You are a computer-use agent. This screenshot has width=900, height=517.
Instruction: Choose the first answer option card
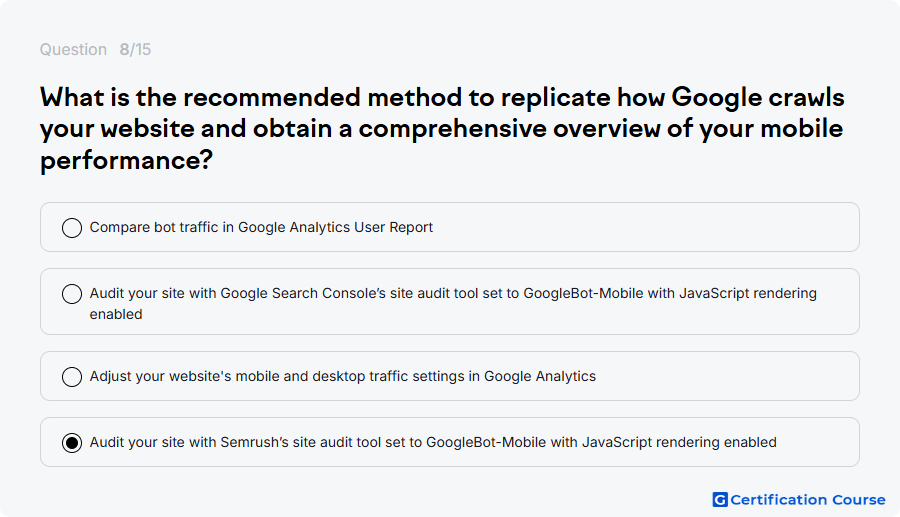pos(450,227)
